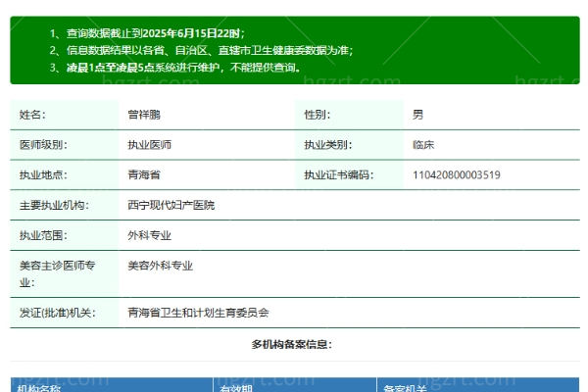Screen dimensions: 588x392
Task: Select the gender value 男
Action: 417,115
